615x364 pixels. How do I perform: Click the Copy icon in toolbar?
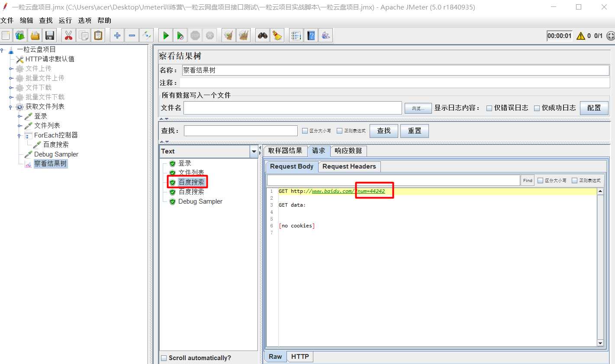point(84,35)
